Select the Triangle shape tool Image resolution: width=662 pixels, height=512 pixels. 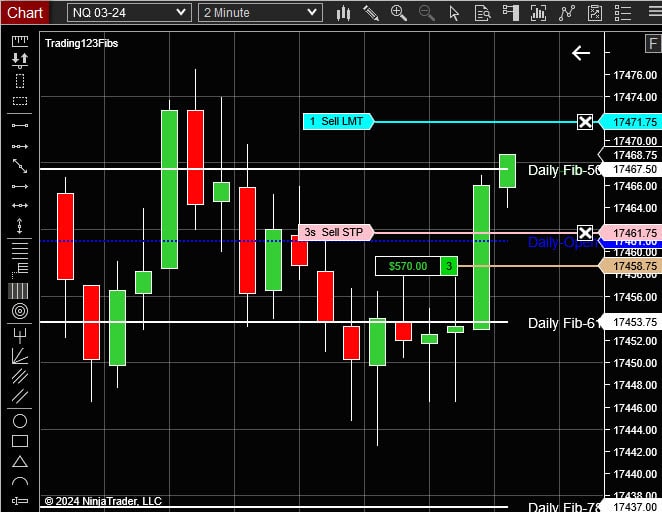pyautogui.click(x=20, y=461)
